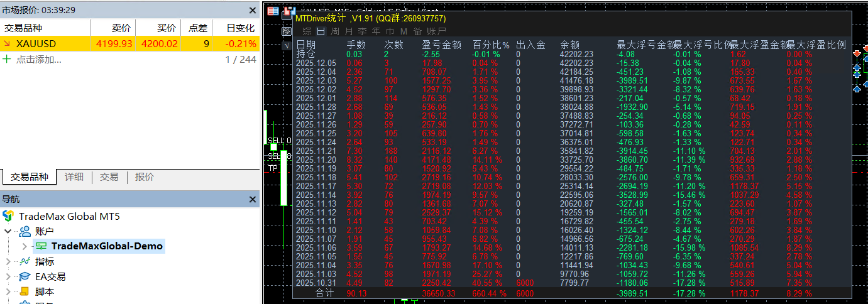Select the 周 weekly stats tab
The height and width of the screenshot is (304, 868).
tap(336, 31)
